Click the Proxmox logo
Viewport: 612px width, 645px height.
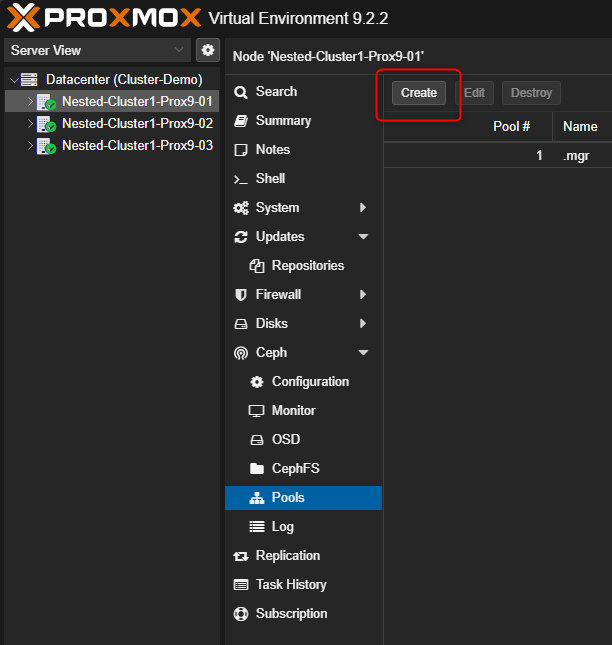coord(104,18)
